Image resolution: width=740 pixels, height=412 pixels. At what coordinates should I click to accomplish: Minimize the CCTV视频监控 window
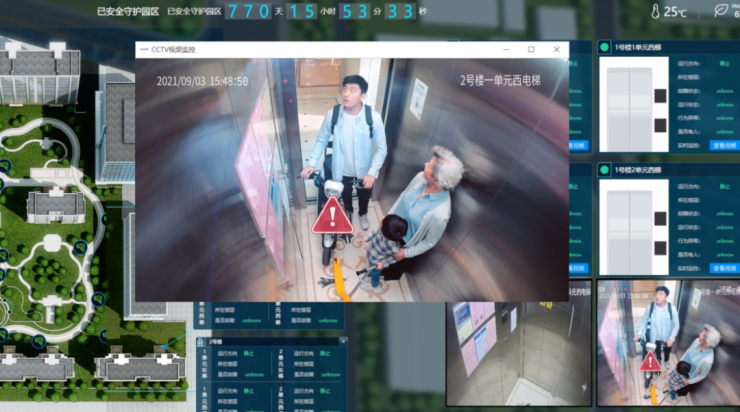506,49
